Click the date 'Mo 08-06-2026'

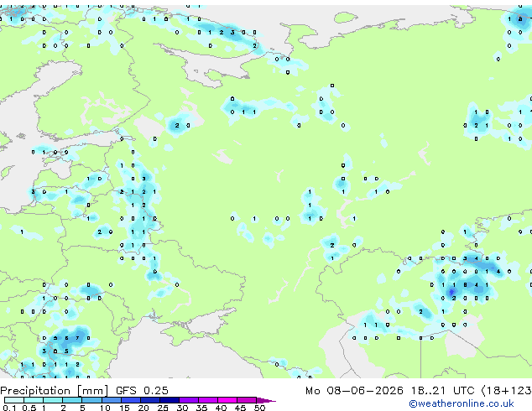[x=355, y=391]
